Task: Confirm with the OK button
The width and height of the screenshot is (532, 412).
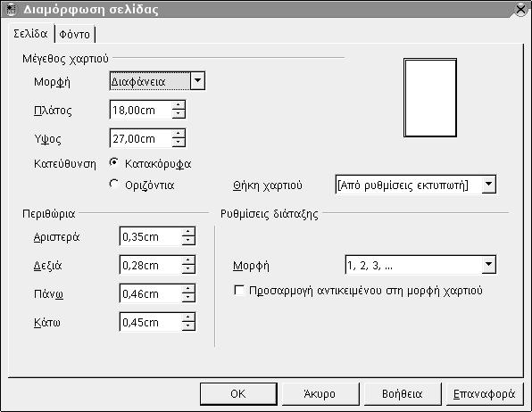Action: 238,393
